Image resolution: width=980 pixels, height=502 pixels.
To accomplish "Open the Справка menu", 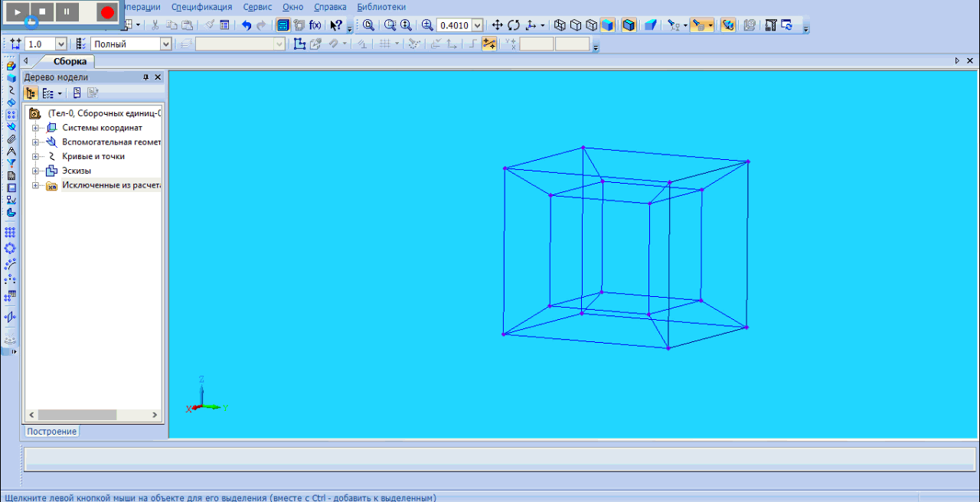I will tap(330, 7).
